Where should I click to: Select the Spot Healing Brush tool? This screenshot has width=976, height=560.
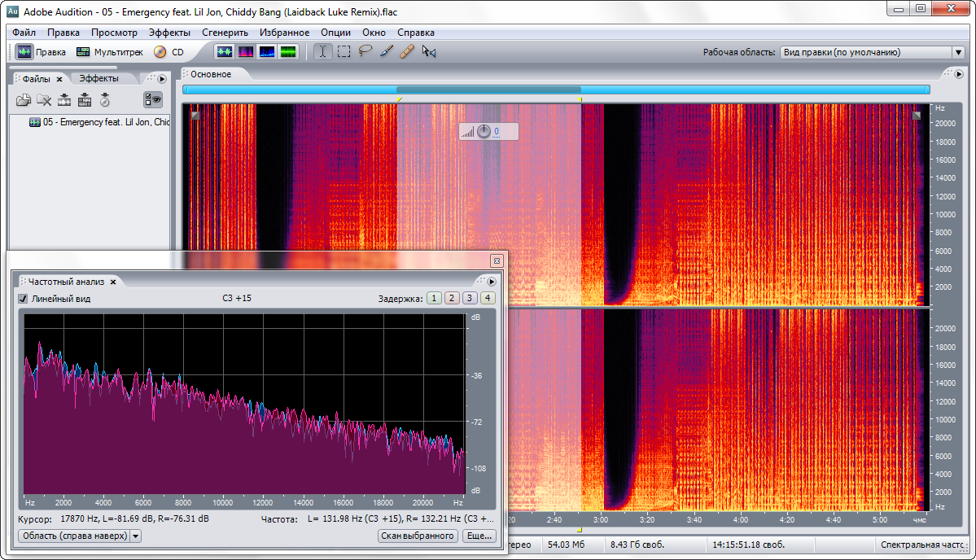click(x=407, y=51)
